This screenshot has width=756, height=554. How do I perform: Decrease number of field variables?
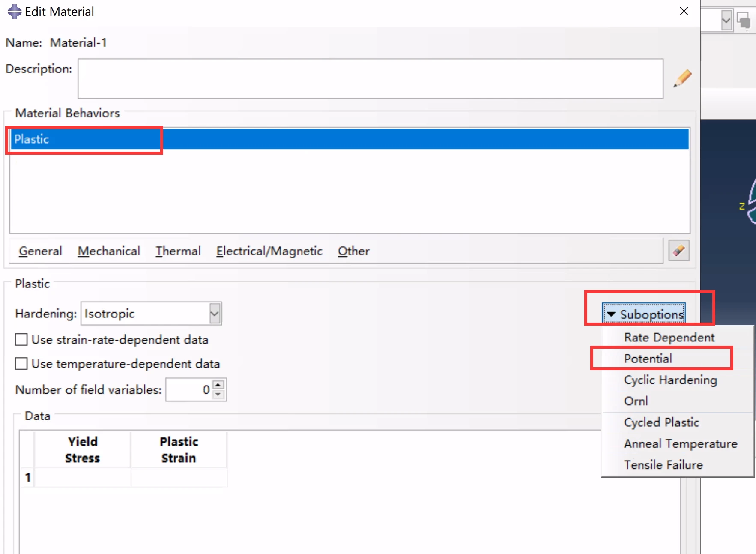coord(218,395)
